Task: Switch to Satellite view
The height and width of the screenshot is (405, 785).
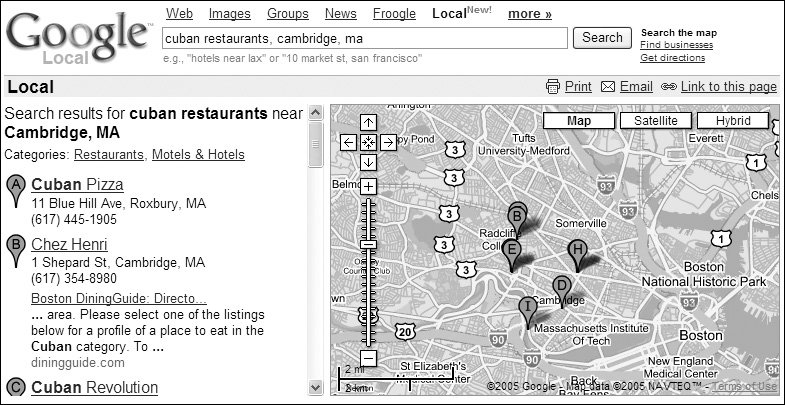Action: (656, 121)
